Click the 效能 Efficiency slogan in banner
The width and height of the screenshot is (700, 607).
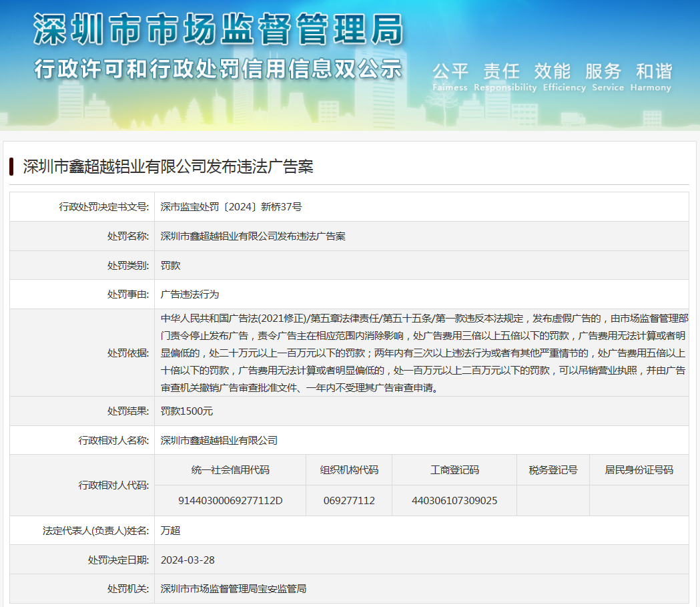tap(564, 77)
